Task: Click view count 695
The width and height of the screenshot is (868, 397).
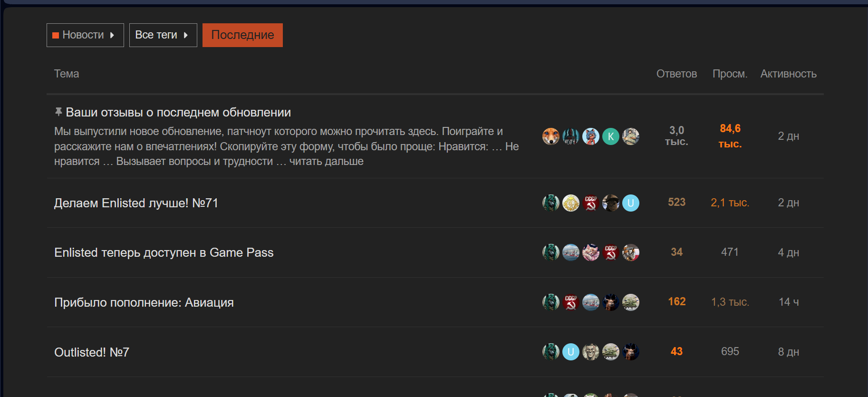Action: 730,351
